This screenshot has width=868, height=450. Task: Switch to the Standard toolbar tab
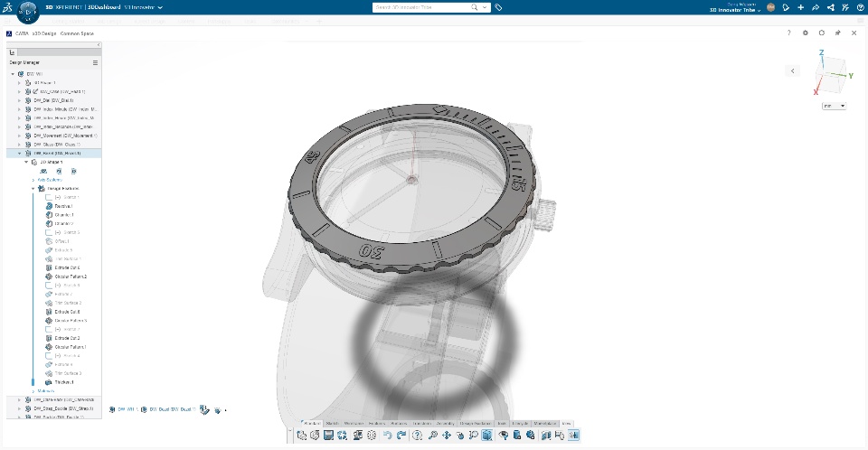(x=312, y=424)
